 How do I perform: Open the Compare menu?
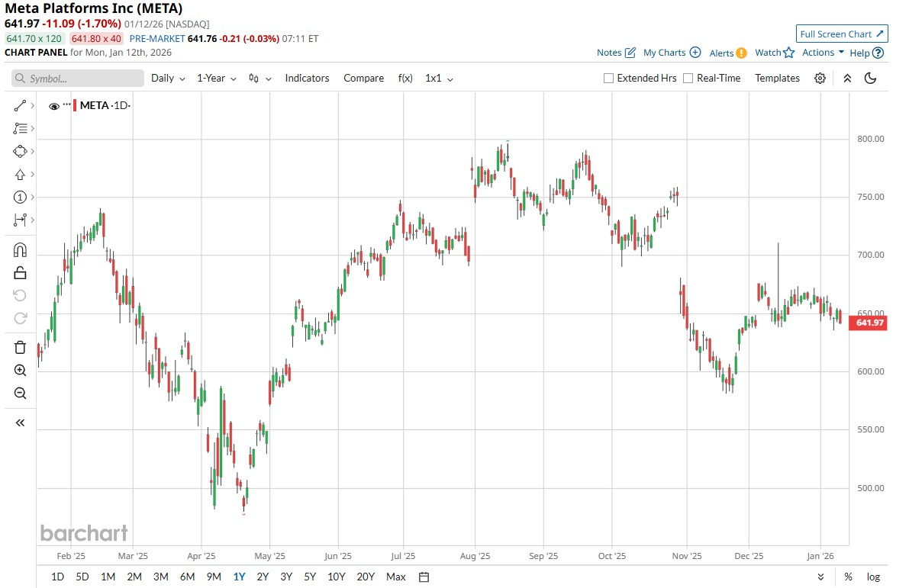pyautogui.click(x=363, y=79)
